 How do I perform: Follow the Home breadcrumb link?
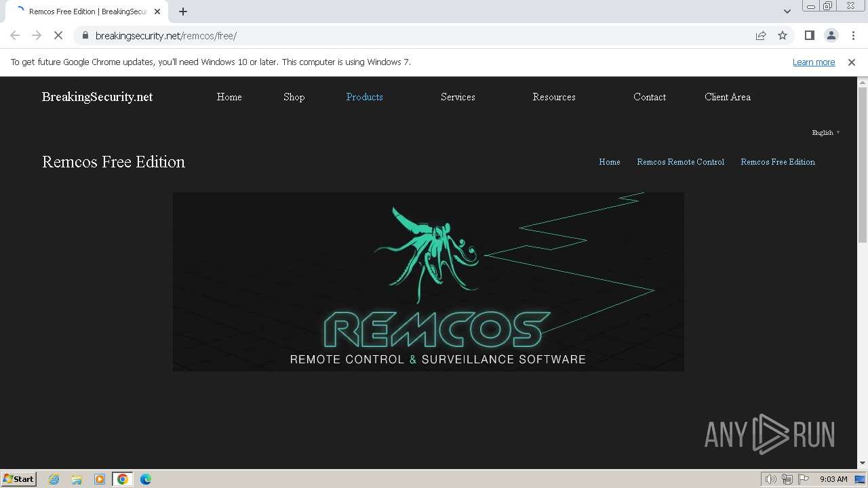pyautogui.click(x=610, y=162)
